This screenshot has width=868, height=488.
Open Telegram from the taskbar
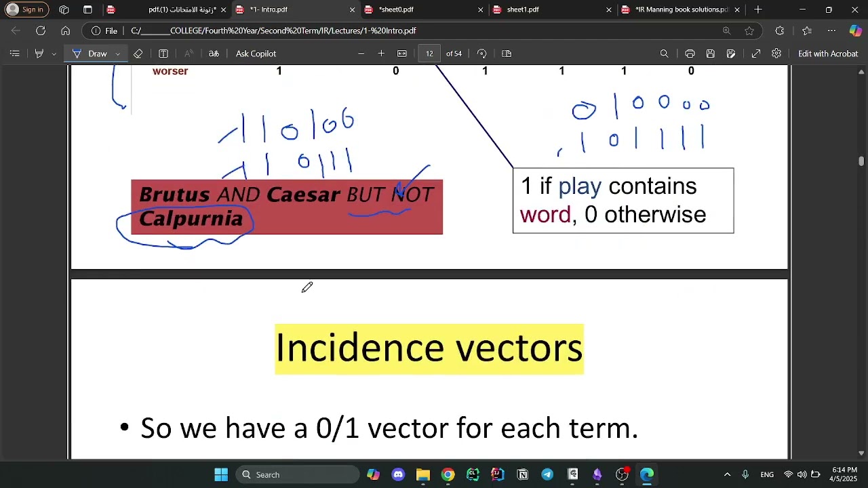coord(547,474)
